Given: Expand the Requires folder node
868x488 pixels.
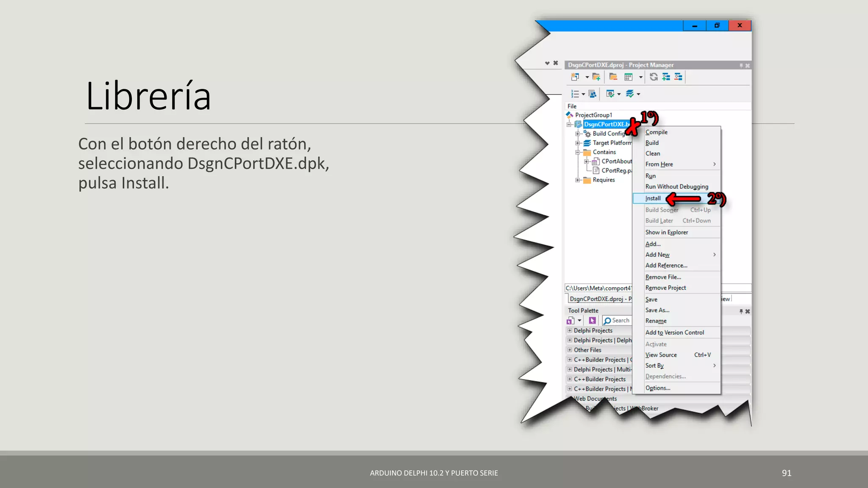Looking at the screenshot, I should [577, 180].
